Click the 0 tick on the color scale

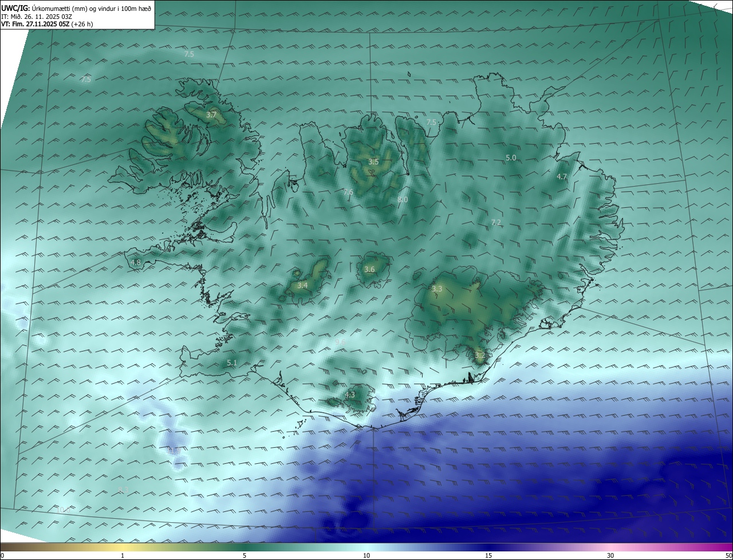pyautogui.click(x=2, y=556)
